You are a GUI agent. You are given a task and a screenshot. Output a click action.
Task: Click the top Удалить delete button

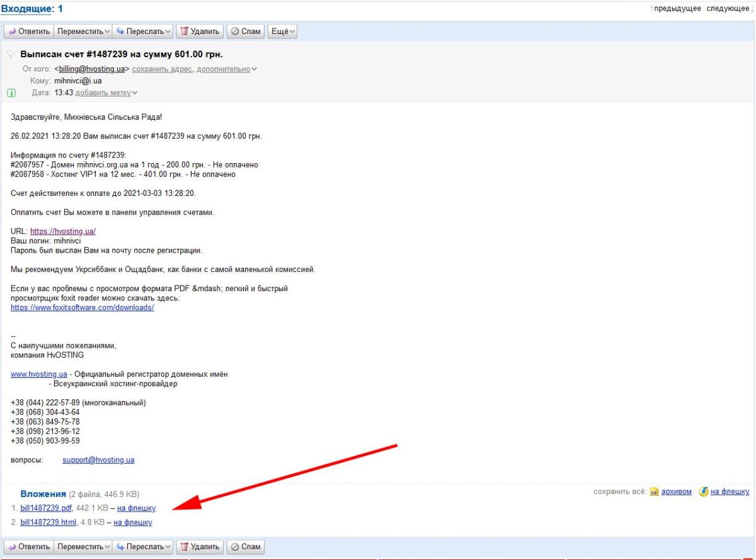click(x=200, y=31)
